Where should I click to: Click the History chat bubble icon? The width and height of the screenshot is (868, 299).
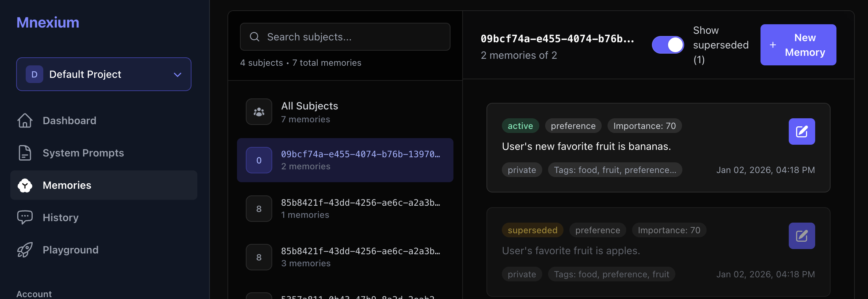tap(25, 217)
